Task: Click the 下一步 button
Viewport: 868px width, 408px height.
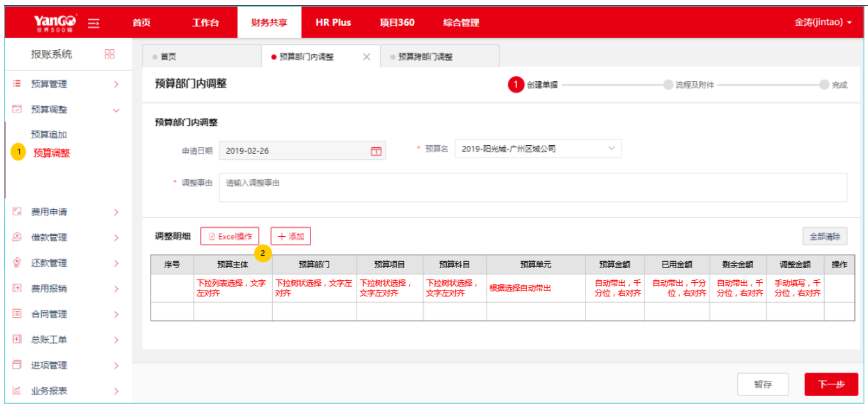Action: [831, 384]
